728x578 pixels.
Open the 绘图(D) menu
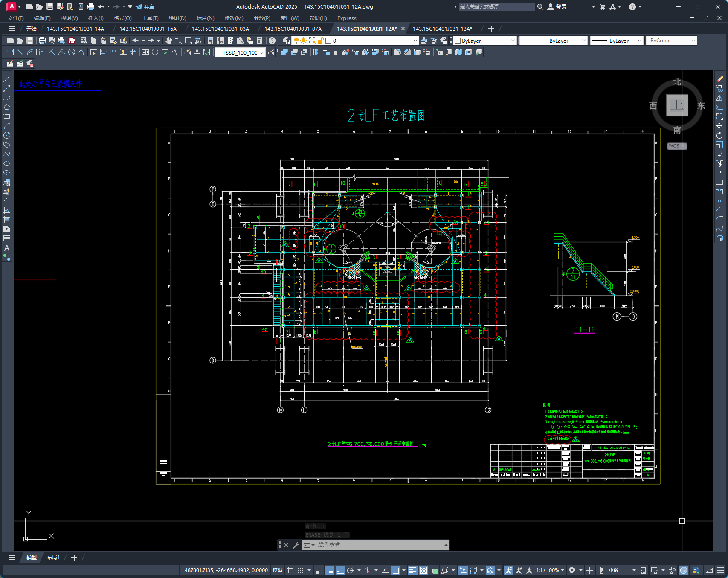[177, 18]
